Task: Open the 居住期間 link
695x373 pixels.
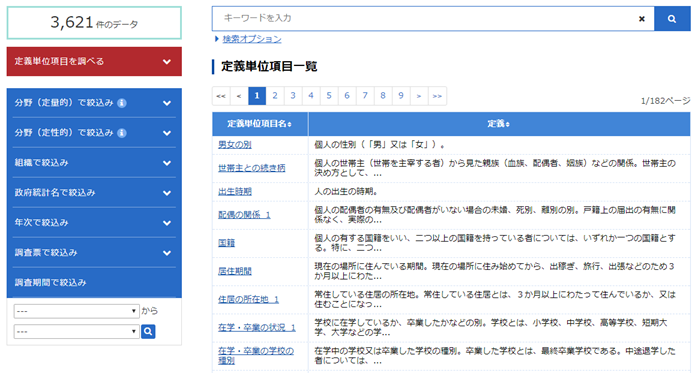Action: (x=235, y=271)
